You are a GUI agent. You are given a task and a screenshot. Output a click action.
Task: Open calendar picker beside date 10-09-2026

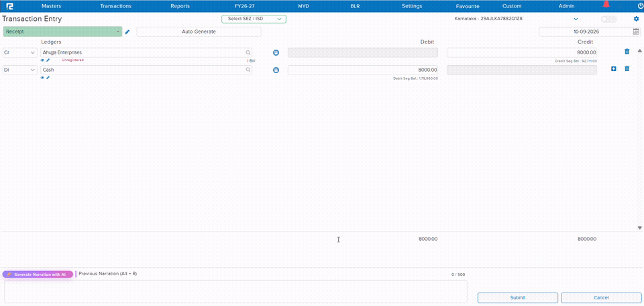pyautogui.click(x=636, y=32)
